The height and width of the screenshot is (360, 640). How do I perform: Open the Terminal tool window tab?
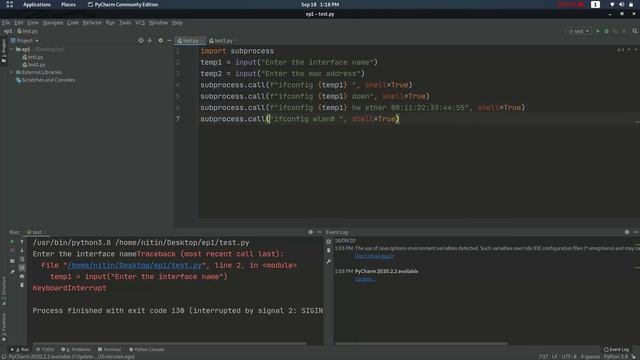(x=109, y=349)
